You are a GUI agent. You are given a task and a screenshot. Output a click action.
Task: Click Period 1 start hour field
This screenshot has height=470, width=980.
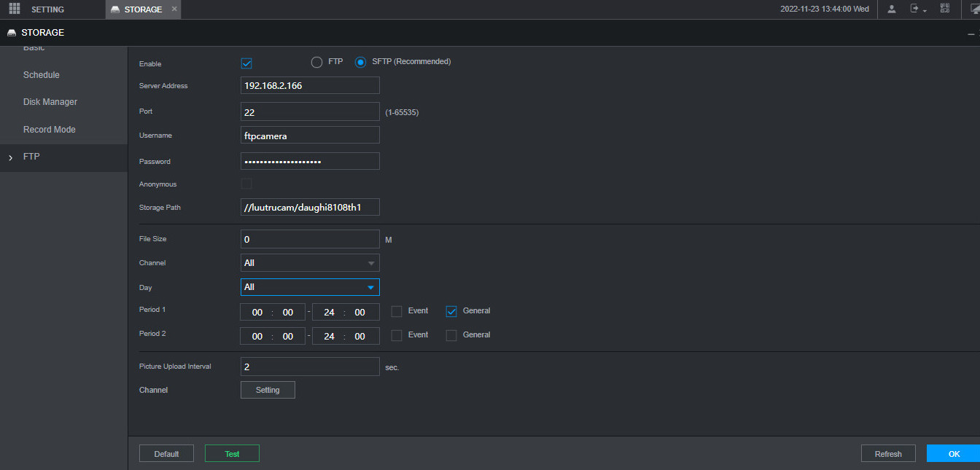point(257,313)
